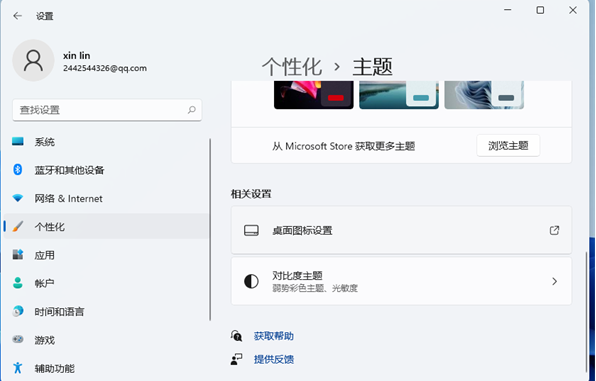
Task: Click the 游戏 gaming controller icon
Action: point(17,339)
